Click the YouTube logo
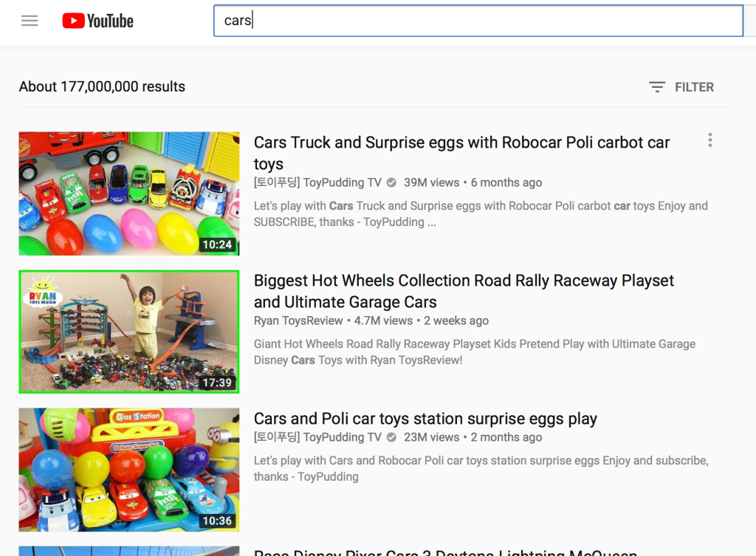 (98, 21)
